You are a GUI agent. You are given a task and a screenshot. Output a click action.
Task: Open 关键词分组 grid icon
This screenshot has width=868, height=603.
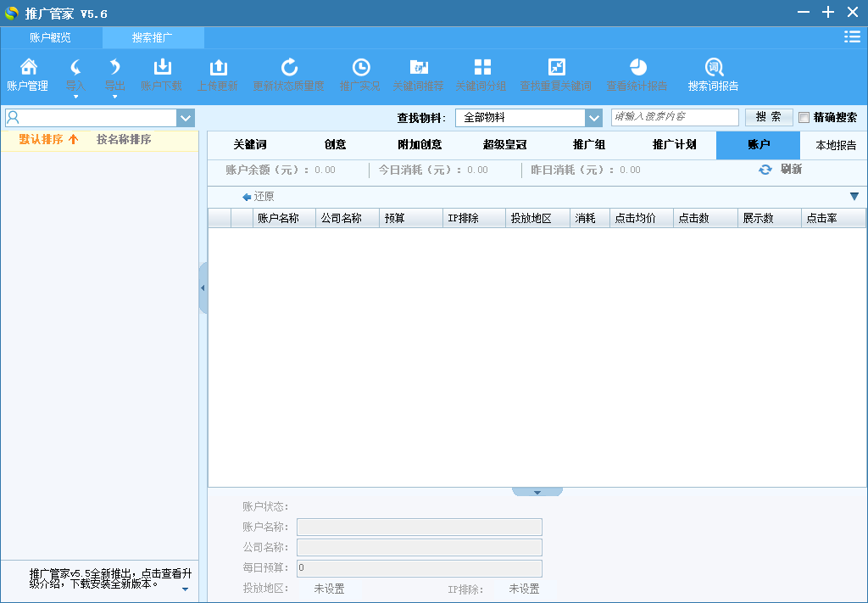coord(481,68)
